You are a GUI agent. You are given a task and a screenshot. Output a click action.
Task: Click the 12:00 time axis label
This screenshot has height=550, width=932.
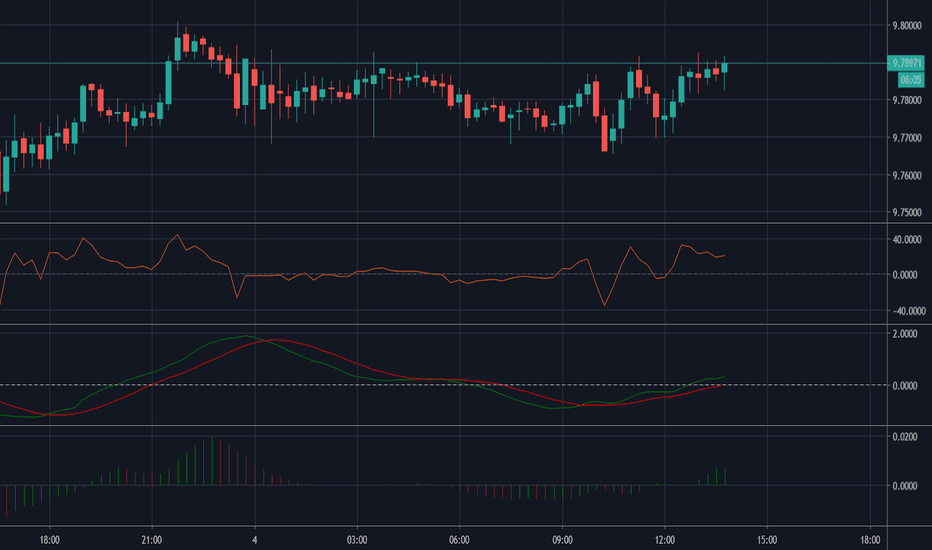pyautogui.click(x=665, y=540)
